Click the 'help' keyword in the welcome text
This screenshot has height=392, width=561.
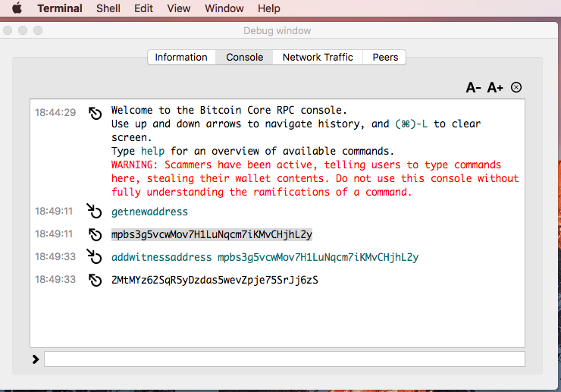[x=153, y=151]
